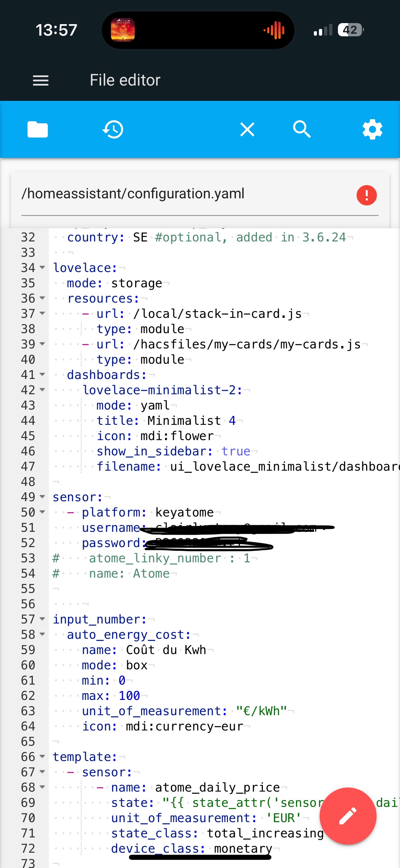Tap the red pencil save button

click(x=348, y=816)
